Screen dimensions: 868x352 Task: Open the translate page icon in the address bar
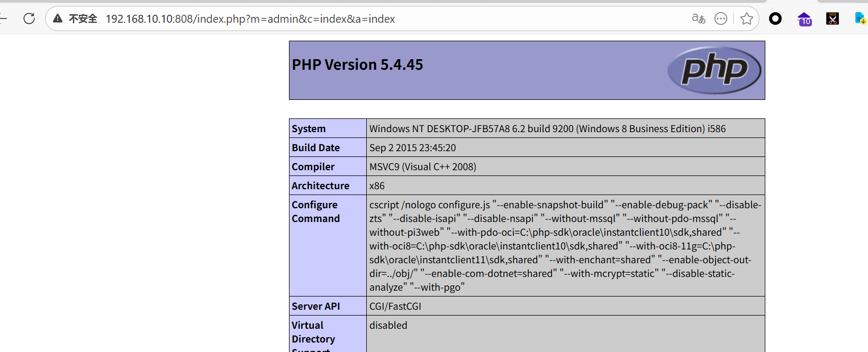[699, 18]
